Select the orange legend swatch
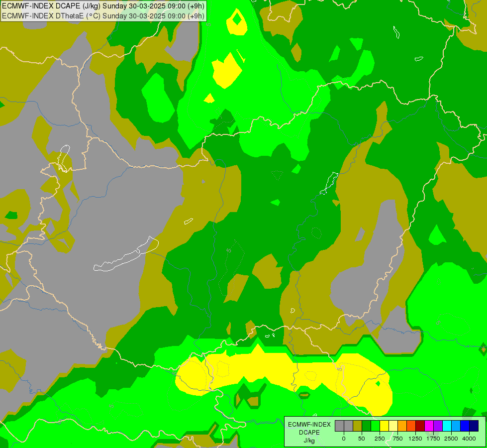The height and width of the screenshot is (448, 487). (x=402, y=426)
